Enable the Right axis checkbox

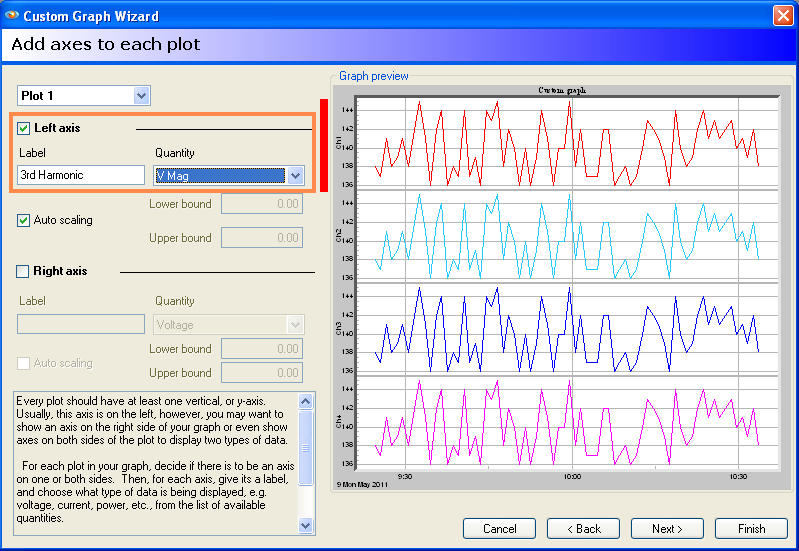coord(24,271)
